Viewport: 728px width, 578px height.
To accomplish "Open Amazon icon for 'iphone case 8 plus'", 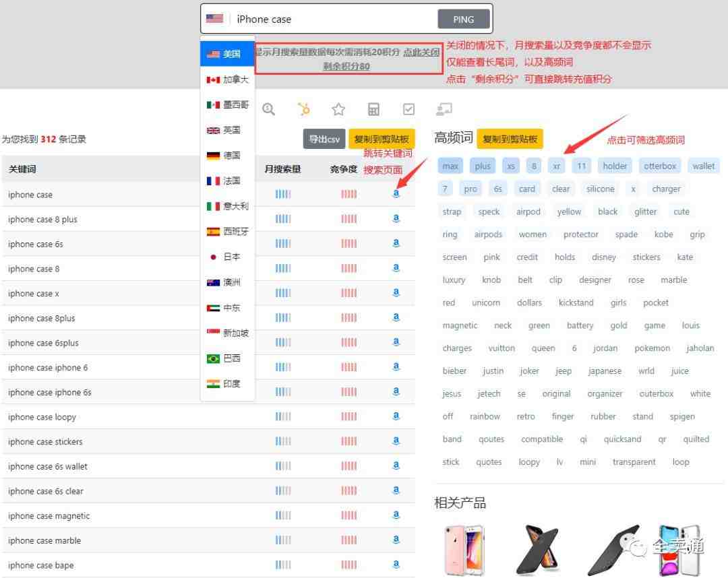I will pos(396,218).
